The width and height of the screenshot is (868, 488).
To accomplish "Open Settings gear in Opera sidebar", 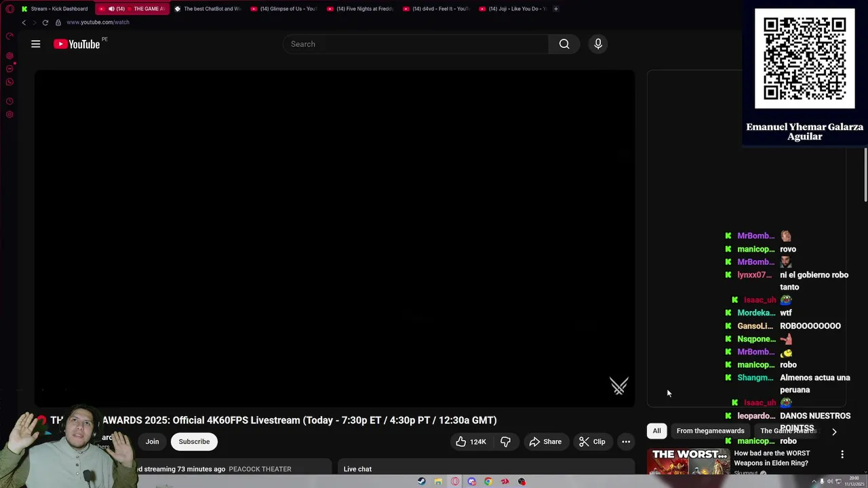I will click(x=9, y=115).
